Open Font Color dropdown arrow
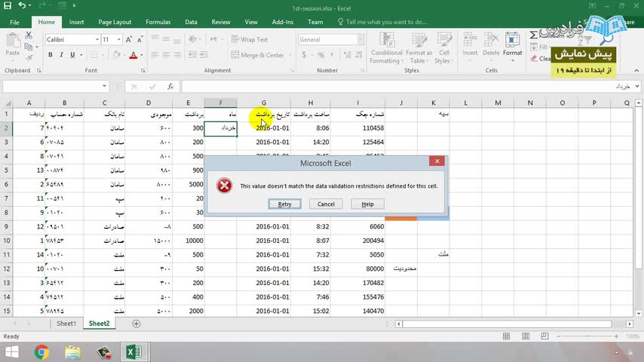Screen dimensions: 644x362 142,55
